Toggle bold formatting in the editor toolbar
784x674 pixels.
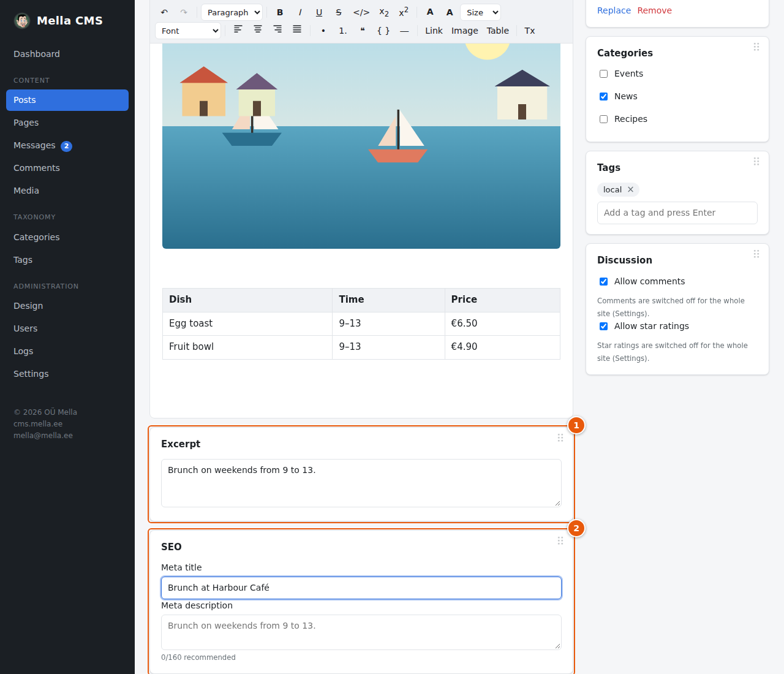tap(280, 12)
